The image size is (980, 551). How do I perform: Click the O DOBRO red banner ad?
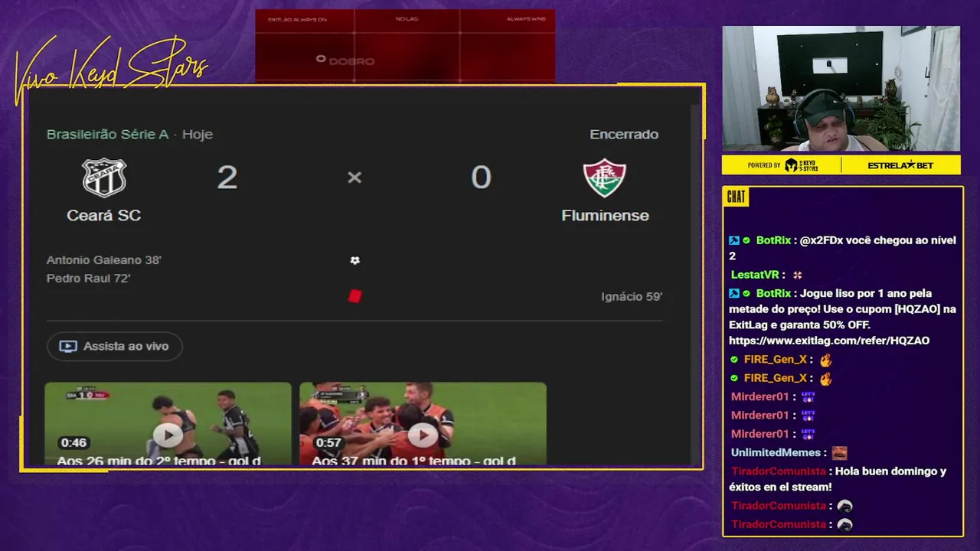405,46
